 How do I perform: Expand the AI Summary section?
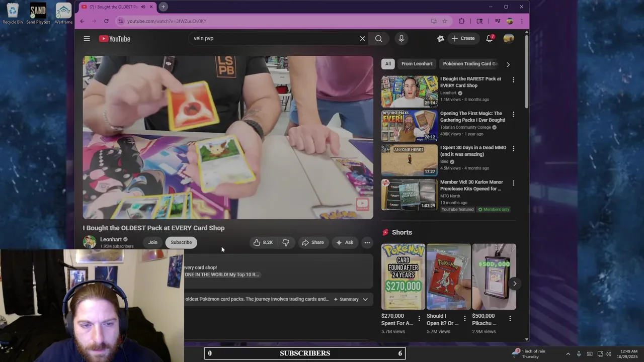tap(351, 299)
